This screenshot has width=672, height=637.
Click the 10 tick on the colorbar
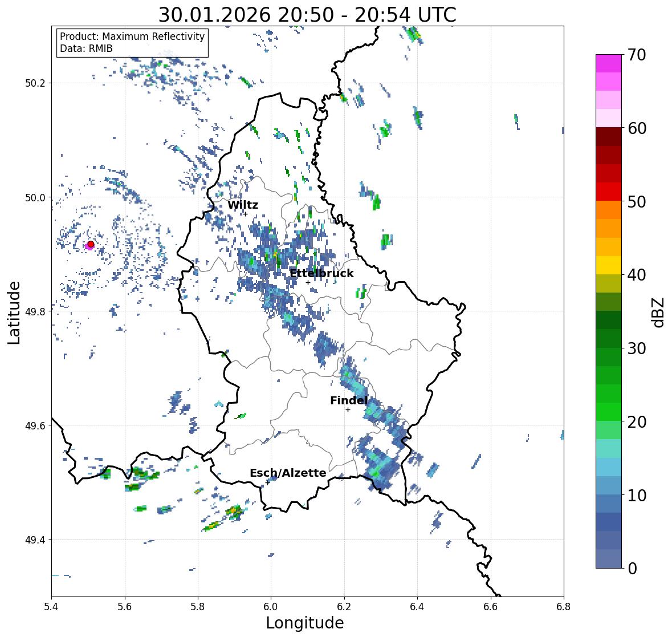(x=637, y=495)
